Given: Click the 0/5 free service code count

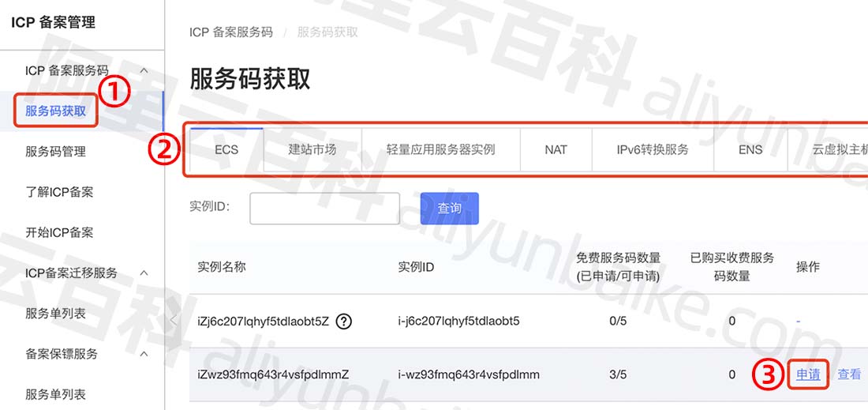Looking at the screenshot, I should [x=618, y=321].
